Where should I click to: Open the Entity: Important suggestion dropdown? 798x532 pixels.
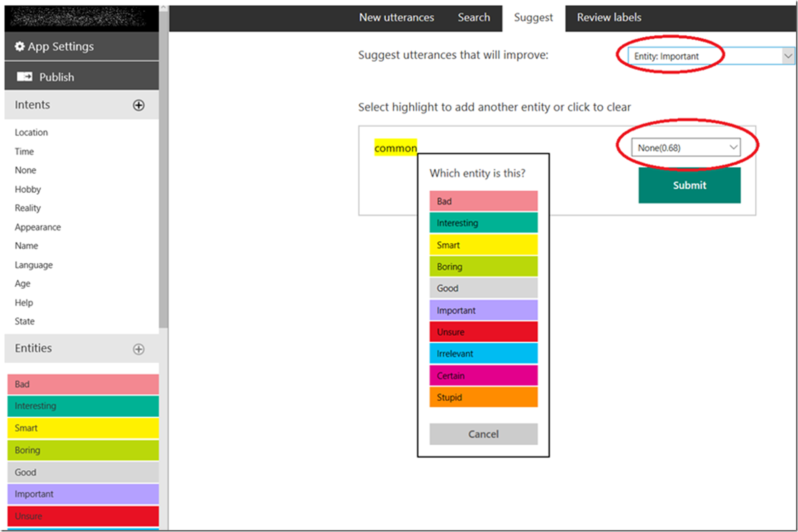[x=711, y=56]
